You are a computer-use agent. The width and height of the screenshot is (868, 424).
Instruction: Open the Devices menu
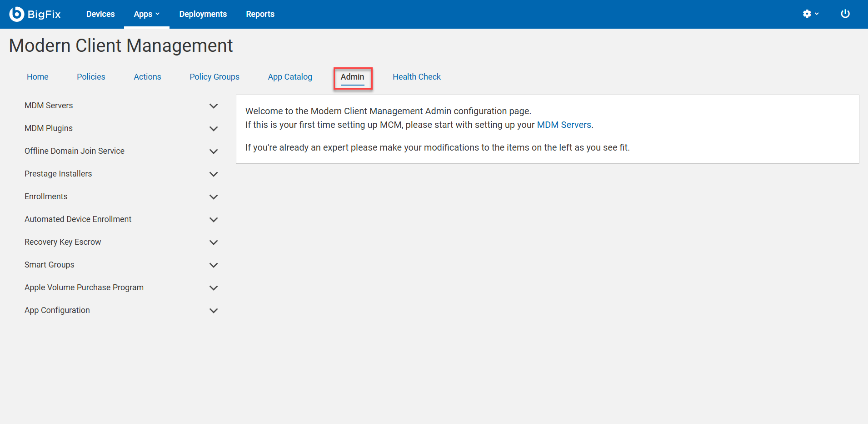pos(100,14)
